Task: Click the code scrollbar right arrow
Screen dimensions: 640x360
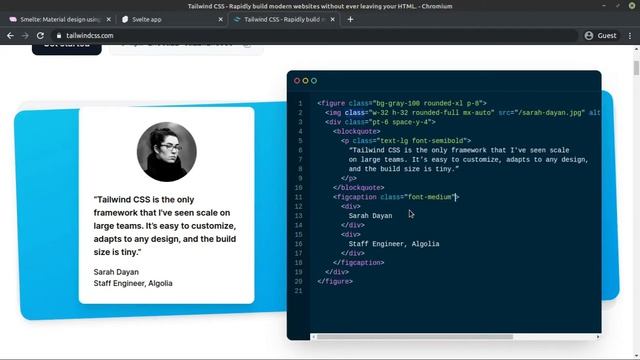Action: 598,337
